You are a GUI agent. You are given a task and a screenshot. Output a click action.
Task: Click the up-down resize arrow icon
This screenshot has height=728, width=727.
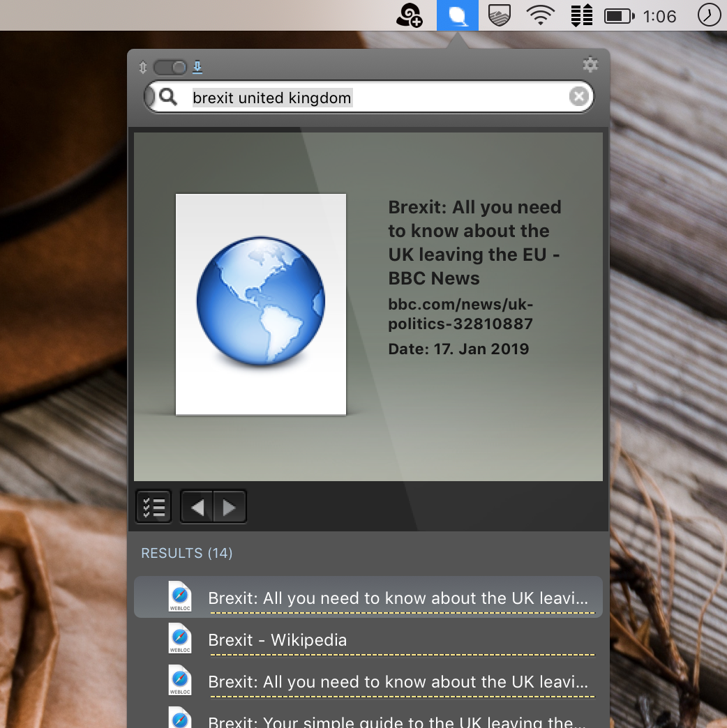tap(142, 68)
